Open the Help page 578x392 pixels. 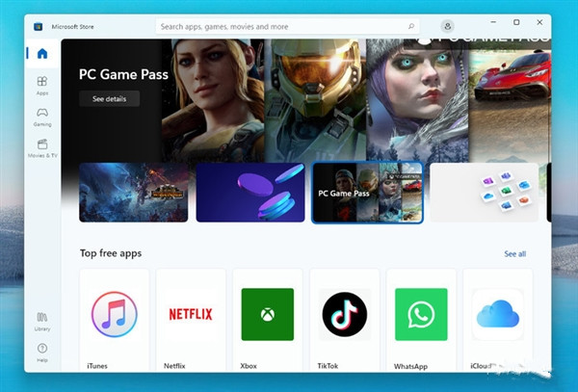click(42, 353)
